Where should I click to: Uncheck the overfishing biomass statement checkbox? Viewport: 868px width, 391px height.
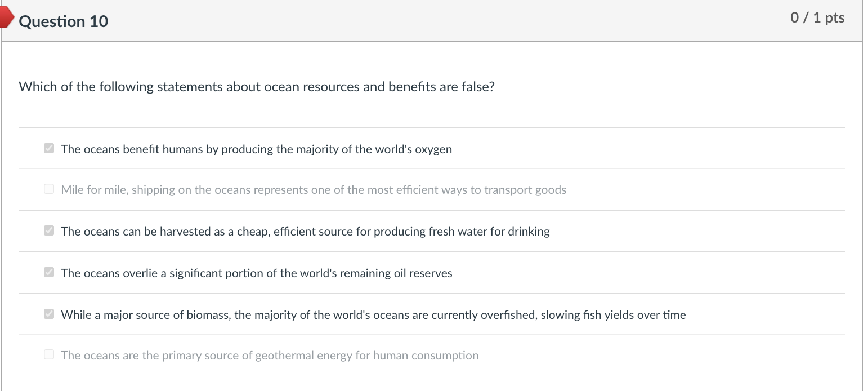(x=49, y=314)
